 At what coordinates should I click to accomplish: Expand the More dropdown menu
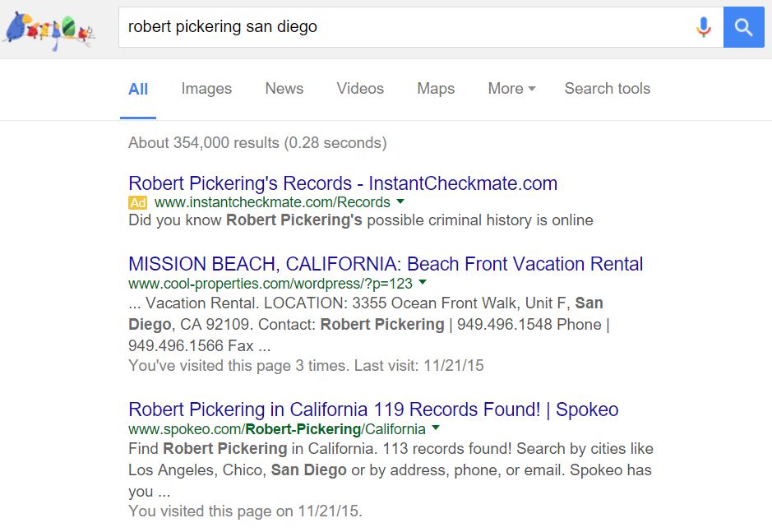(x=511, y=89)
